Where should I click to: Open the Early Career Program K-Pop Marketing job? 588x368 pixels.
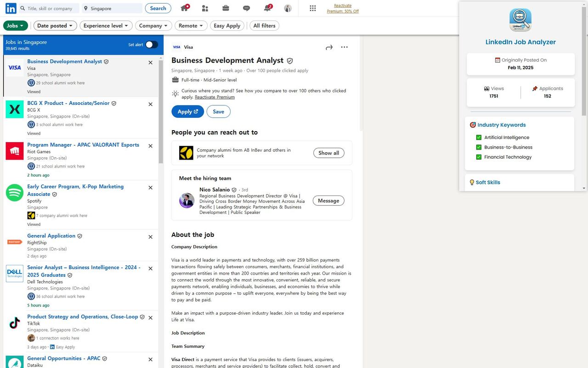point(75,190)
